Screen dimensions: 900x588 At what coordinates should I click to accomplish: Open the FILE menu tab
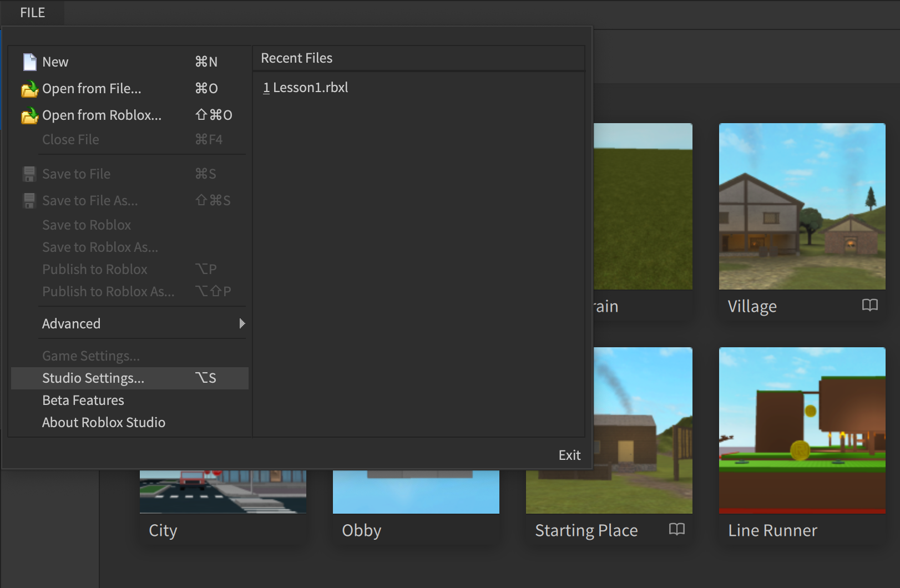pyautogui.click(x=33, y=13)
